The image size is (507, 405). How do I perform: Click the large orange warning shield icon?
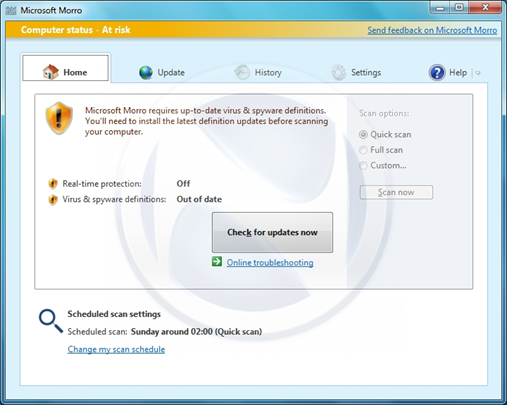point(59,118)
